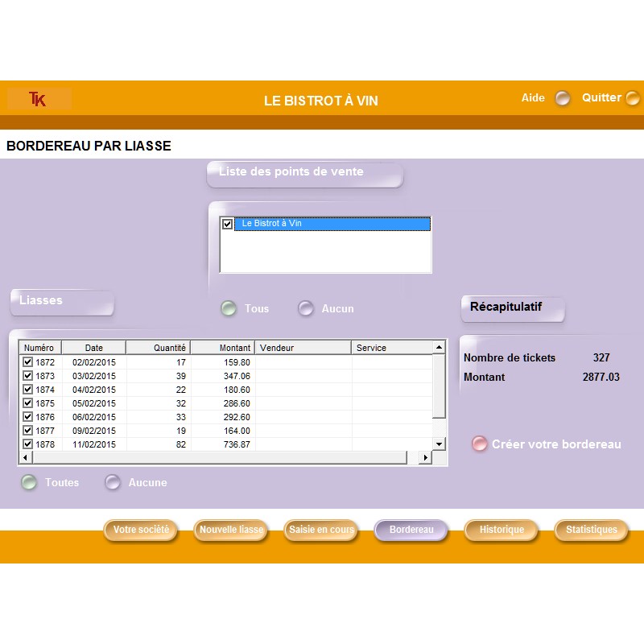Viewport: 644px width, 644px height.
Task: Select Le Bistrot à Vin list entry
Action: point(332,224)
